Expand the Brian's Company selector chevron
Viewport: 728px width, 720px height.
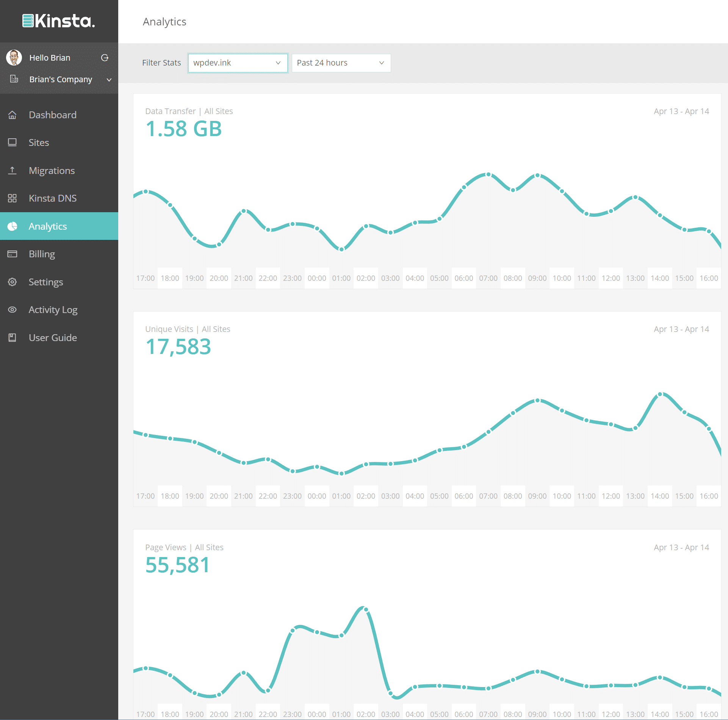click(x=109, y=80)
